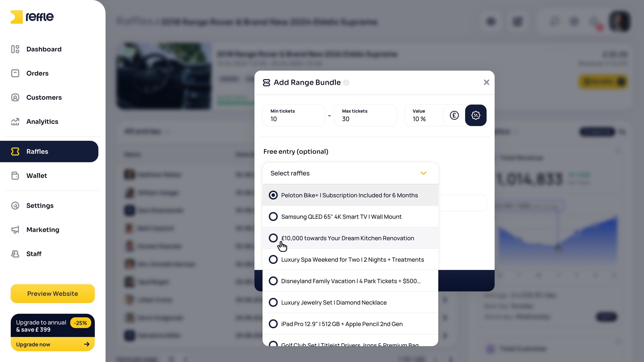The width and height of the screenshot is (644, 362).
Task: Edit the Value field
Action: click(424, 115)
